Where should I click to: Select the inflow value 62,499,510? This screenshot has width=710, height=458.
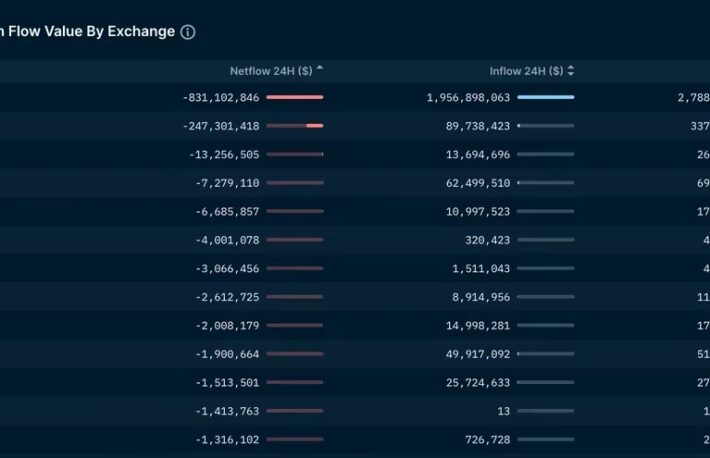478,183
